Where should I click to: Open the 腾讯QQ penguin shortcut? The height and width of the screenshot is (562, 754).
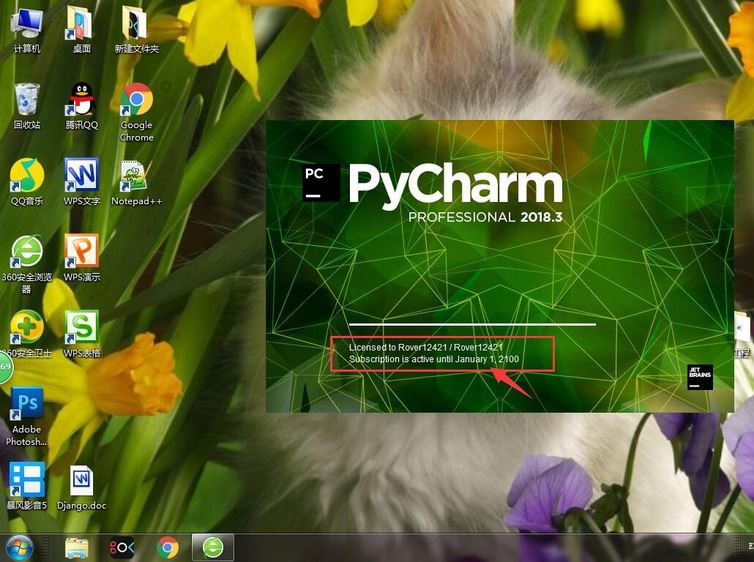(x=82, y=106)
